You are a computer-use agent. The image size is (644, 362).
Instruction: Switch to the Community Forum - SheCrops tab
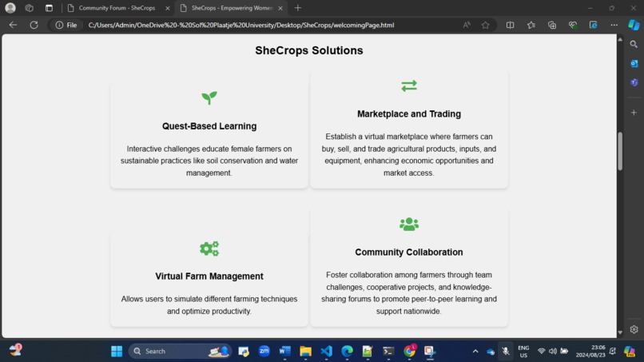117,8
